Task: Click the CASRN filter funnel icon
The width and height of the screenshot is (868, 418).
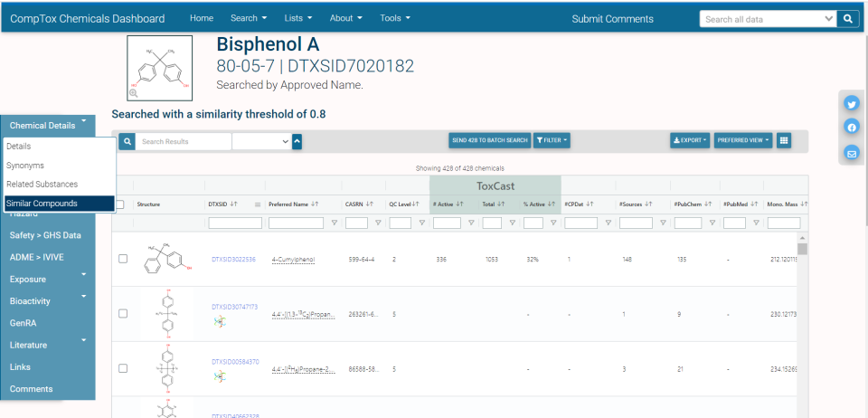Action: [x=378, y=223]
